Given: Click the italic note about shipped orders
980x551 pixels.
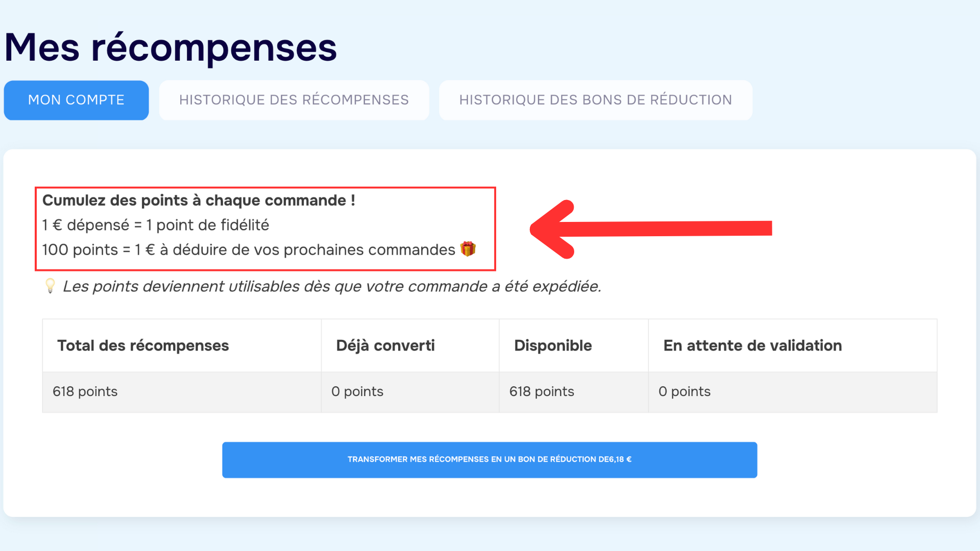Looking at the screenshot, I should pyautogui.click(x=332, y=286).
